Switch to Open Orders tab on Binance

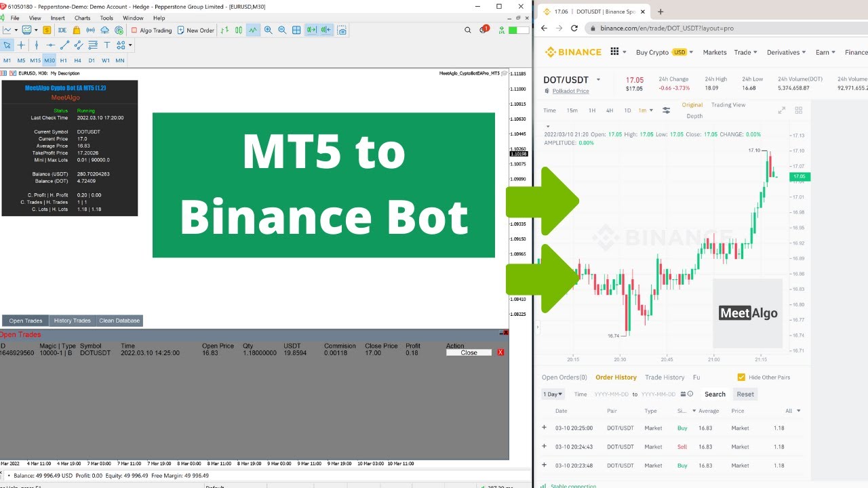[564, 377]
